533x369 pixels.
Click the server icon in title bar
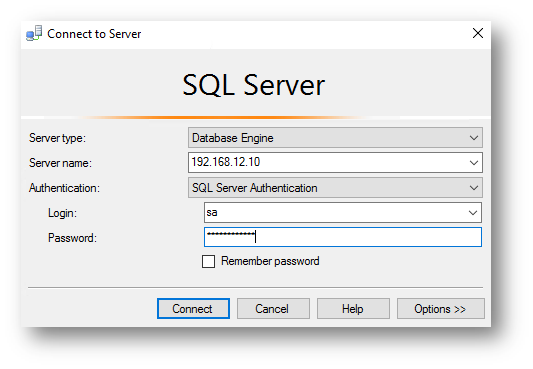click(34, 33)
